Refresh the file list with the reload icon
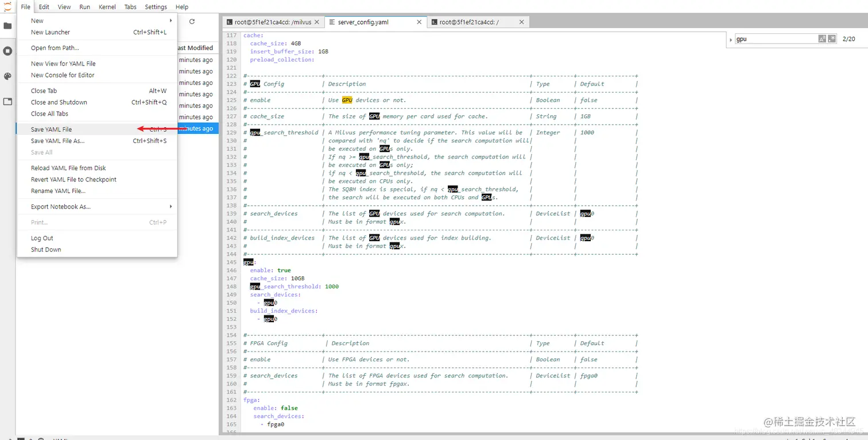The image size is (868, 440). (x=192, y=21)
